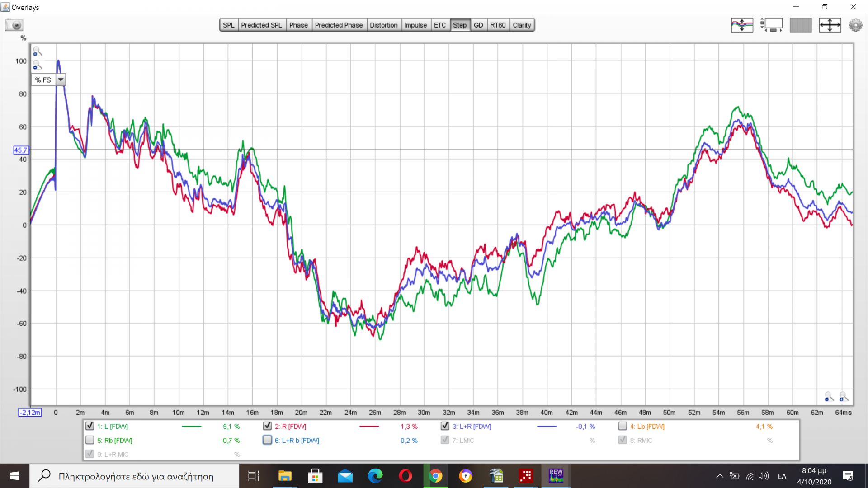Viewport: 868px width, 488px height.
Task: Click vertical zoom-in magnifier at top left
Action: click(x=38, y=52)
